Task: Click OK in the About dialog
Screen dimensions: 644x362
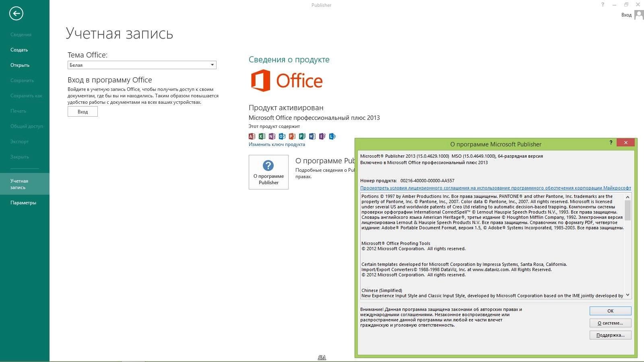Action: (x=610, y=311)
